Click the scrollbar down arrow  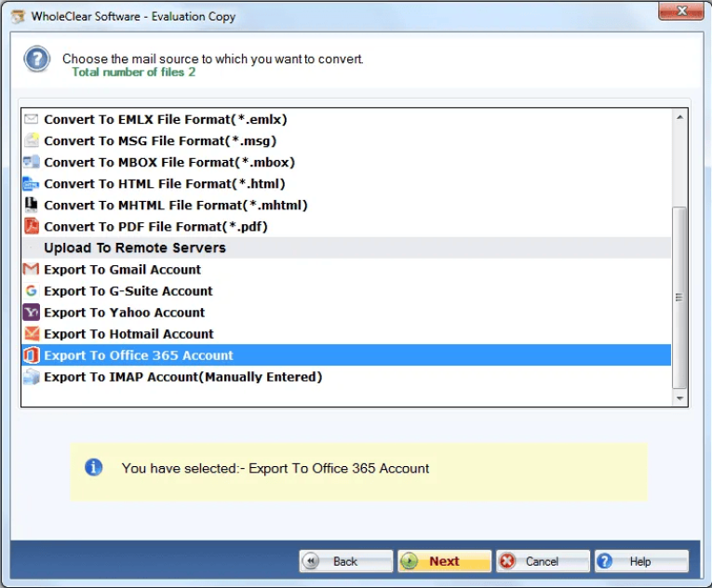pos(679,398)
